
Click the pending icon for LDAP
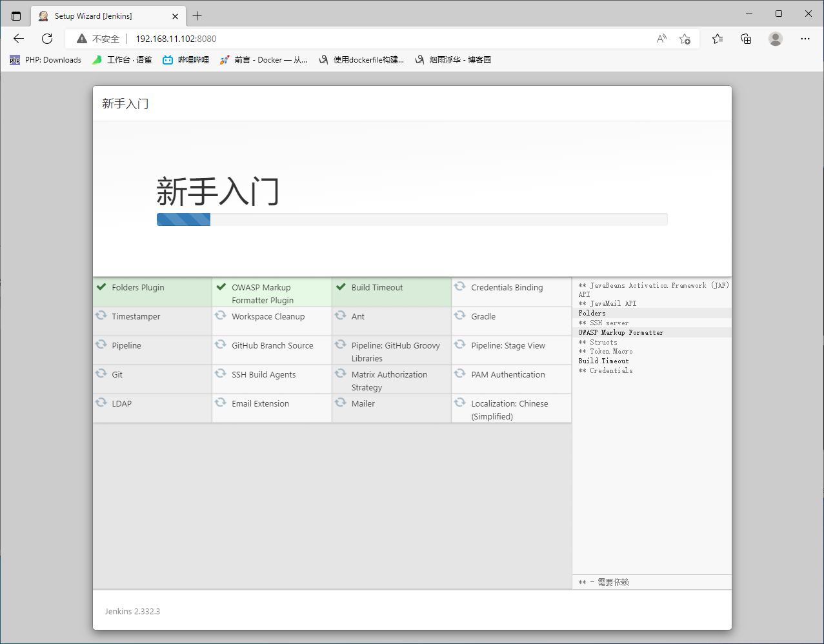click(x=101, y=403)
